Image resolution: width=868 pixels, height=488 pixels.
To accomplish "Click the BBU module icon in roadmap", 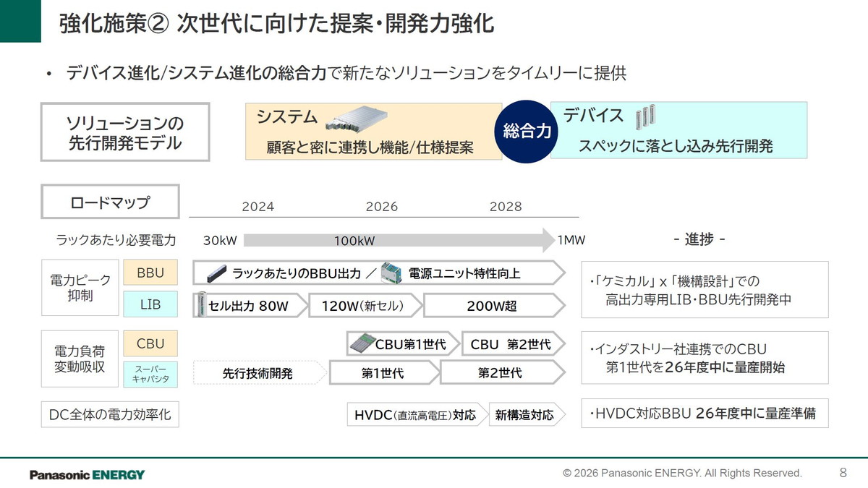I will click(217, 273).
